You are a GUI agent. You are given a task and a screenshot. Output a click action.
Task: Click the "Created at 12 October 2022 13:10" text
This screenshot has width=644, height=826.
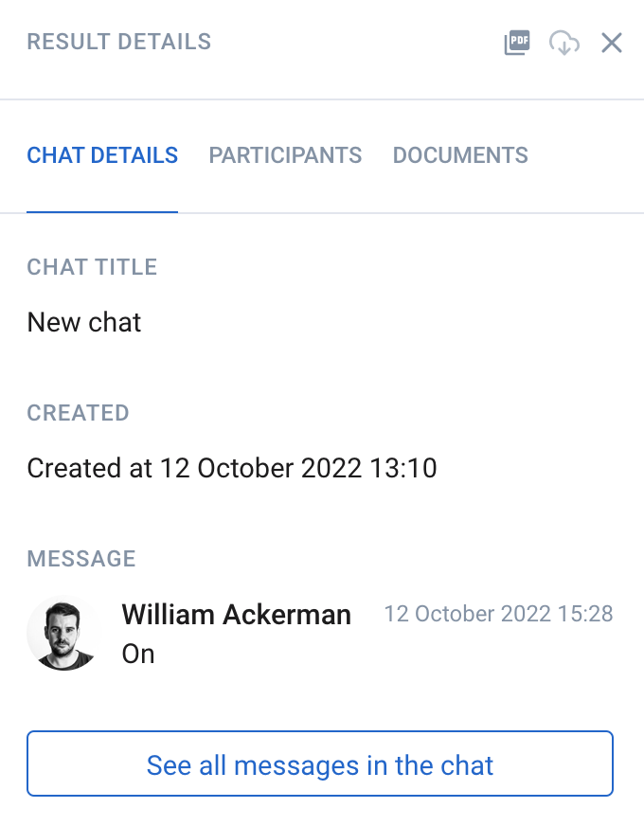232,468
